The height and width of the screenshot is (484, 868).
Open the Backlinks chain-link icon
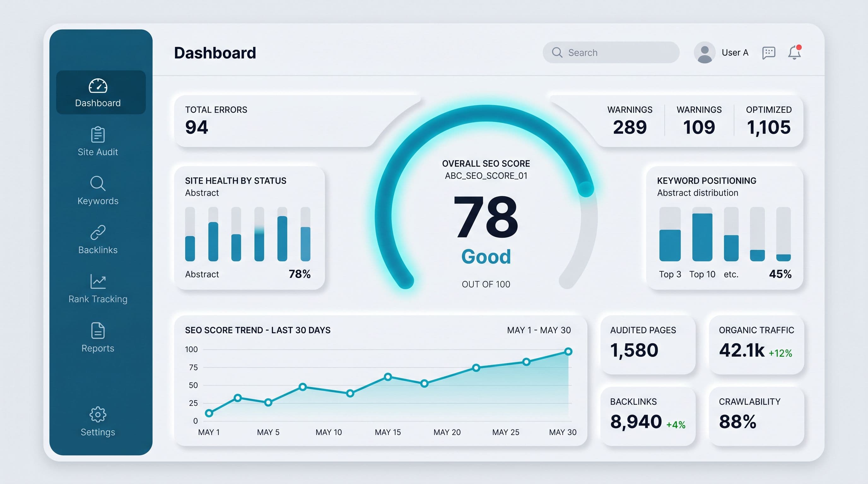coord(98,232)
